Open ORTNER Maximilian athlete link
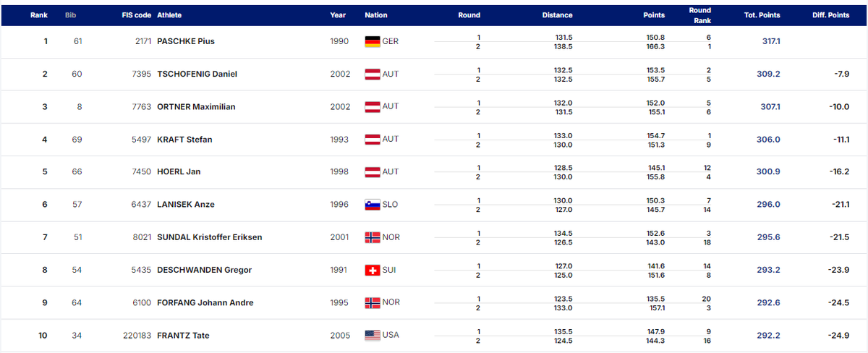The image size is (868, 353). click(196, 107)
